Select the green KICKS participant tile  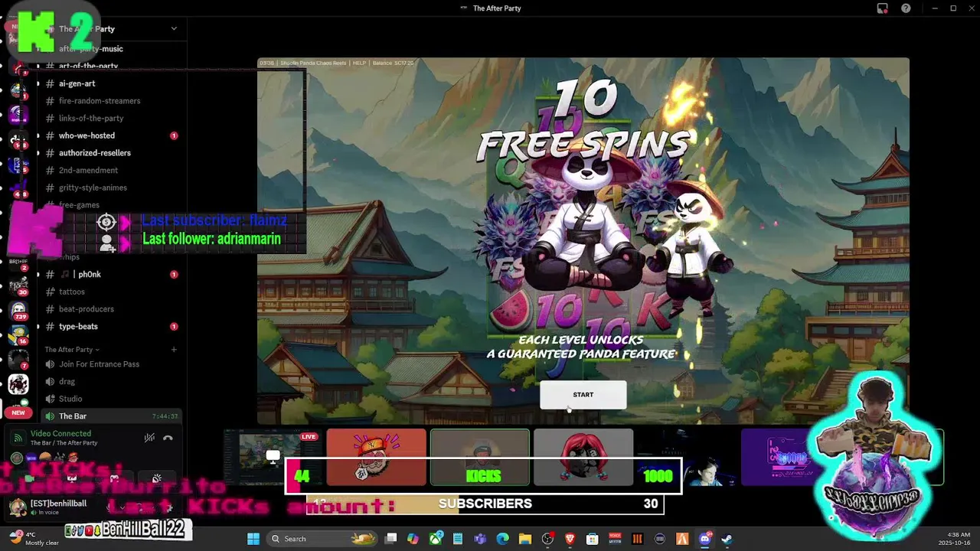479,458
